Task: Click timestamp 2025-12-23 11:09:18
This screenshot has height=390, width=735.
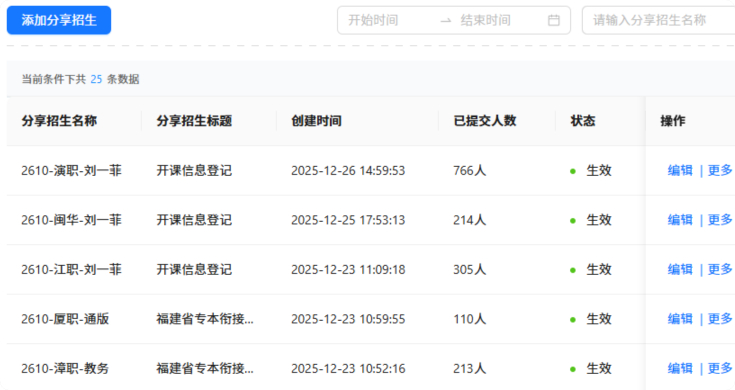Action: coord(348,270)
